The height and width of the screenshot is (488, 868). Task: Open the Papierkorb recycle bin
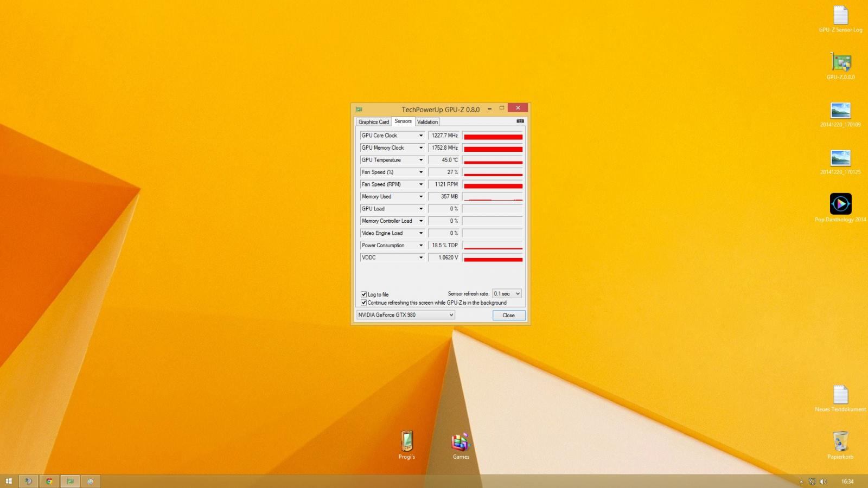click(840, 445)
